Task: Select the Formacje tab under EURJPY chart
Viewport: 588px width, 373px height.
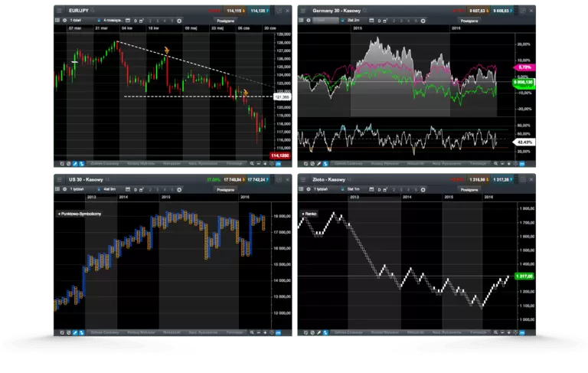Action: pos(236,164)
